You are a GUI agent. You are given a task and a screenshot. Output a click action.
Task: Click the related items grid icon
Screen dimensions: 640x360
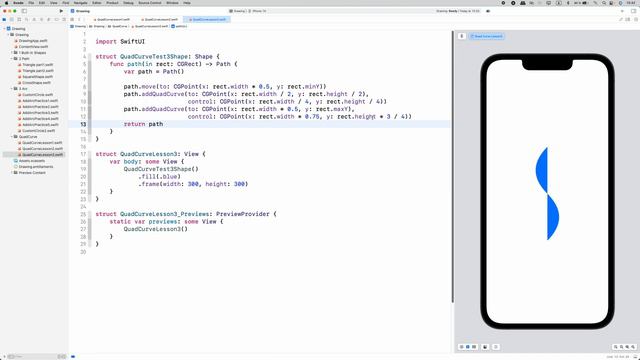72,19
